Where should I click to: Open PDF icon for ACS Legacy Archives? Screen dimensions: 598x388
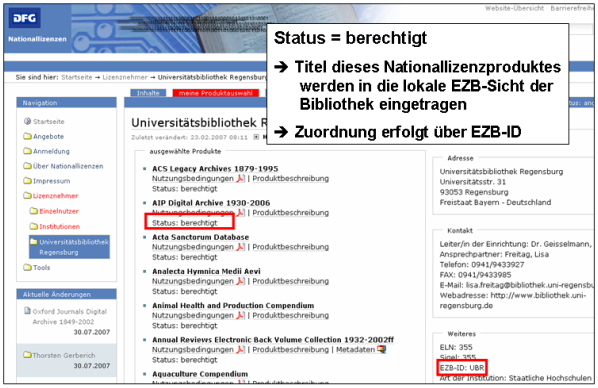point(240,179)
